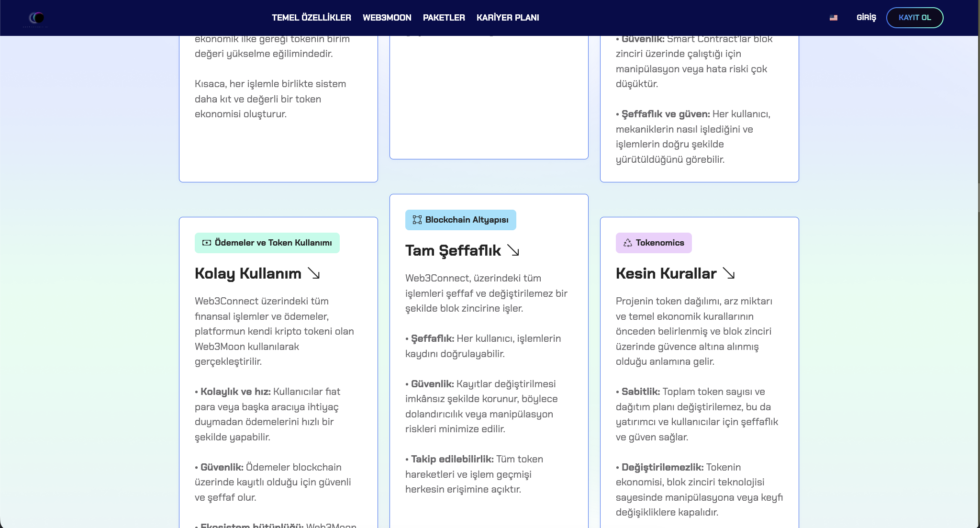Click the arrow icon beside Kesin Kurallar
The width and height of the screenshot is (980, 528).
(729, 274)
